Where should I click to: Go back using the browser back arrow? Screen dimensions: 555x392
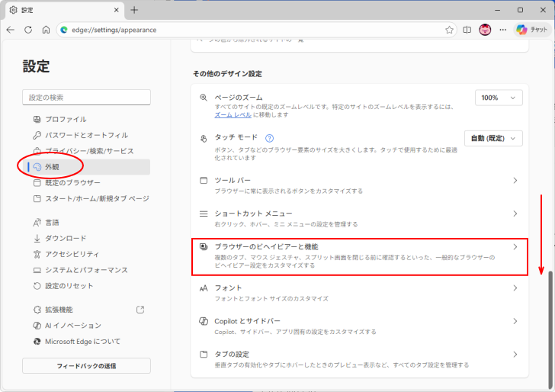click(11, 30)
